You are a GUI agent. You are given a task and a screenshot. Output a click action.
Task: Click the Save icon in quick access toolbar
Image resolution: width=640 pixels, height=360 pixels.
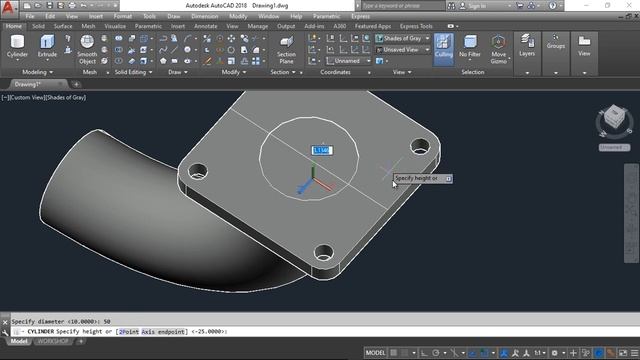49,6
